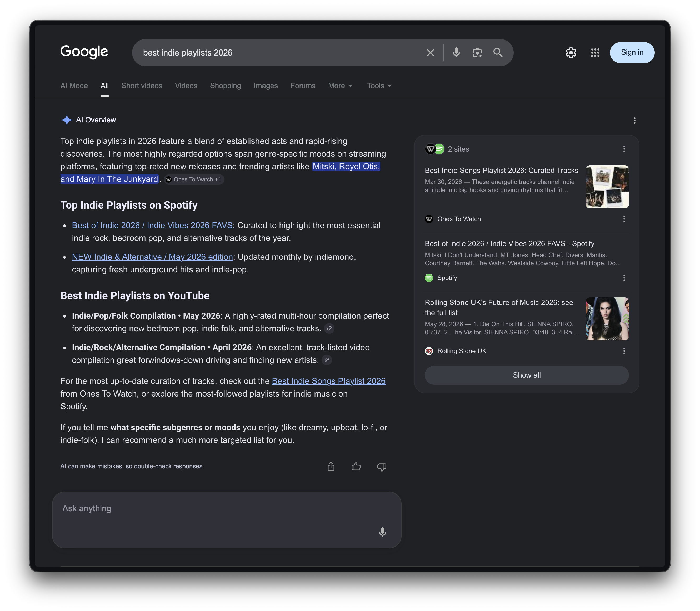700x611 pixels.
Task: Click the AI Overview sparkle icon
Action: (x=67, y=120)
